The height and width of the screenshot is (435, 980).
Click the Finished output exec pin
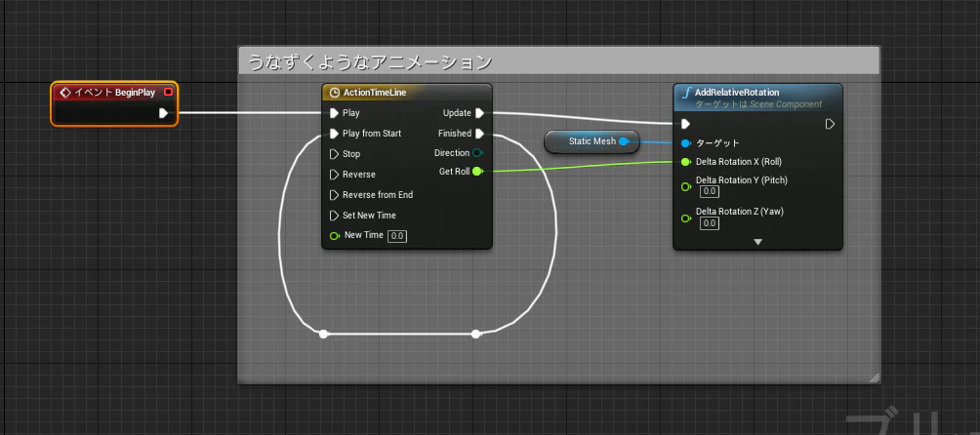tap(479, 134)
